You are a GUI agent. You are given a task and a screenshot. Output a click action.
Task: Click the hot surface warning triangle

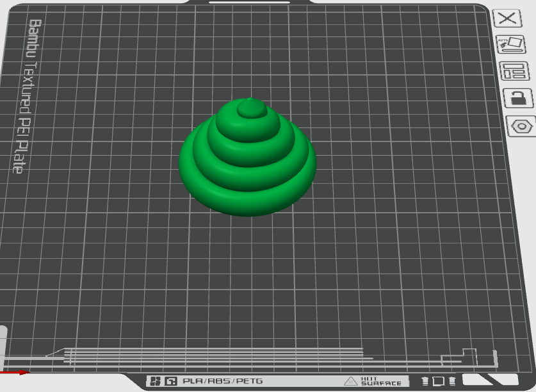(350, 381)
